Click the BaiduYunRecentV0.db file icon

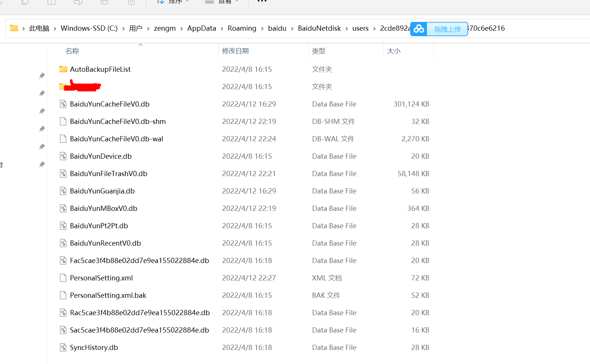[x=63, y=243]
